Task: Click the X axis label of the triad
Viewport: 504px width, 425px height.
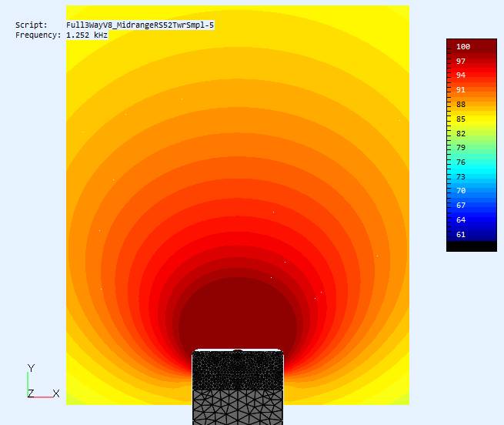Action: tap(56, 393)
